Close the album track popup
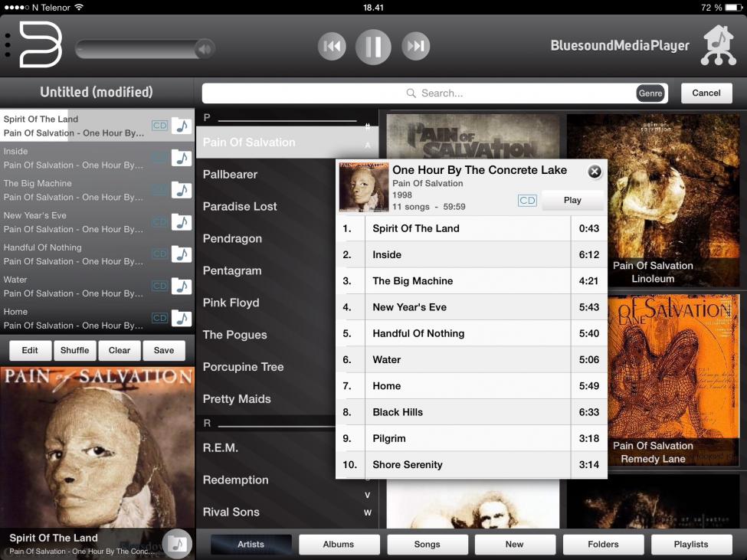747x560 pixels. tap(595, 172)
